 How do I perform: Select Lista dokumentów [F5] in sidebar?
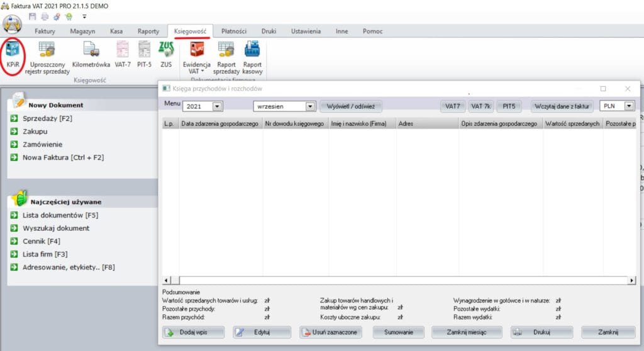[x=60, y=215]
